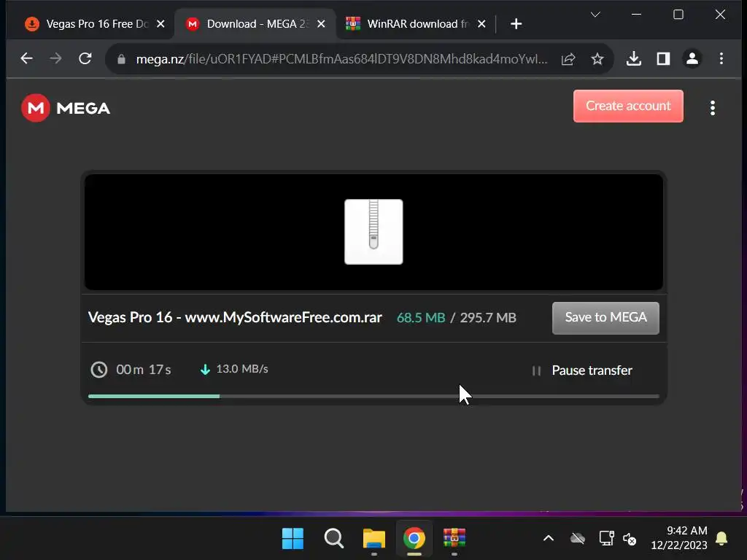The width and height of the screenshot is (747, 560).
Task: Close the Vegas Pro 16 tab
Action: (161, 24)
